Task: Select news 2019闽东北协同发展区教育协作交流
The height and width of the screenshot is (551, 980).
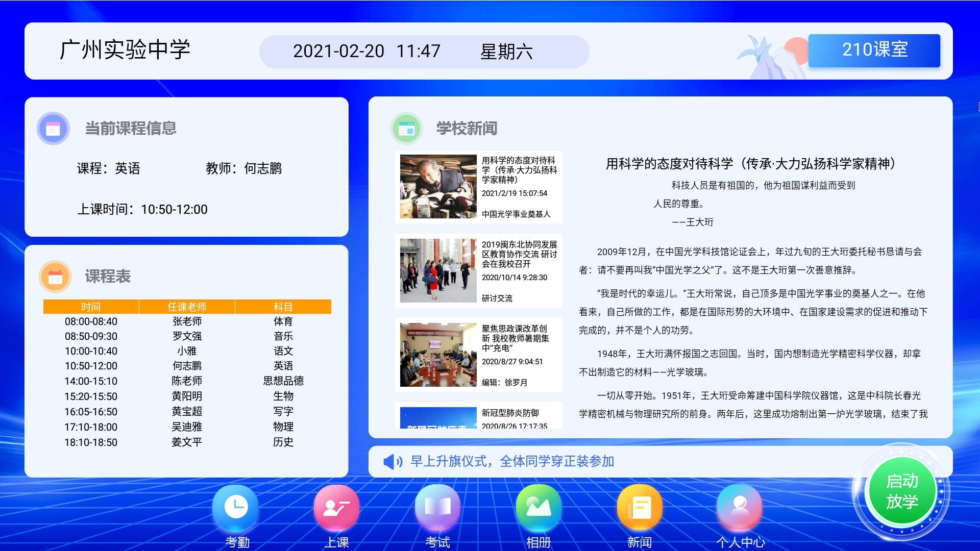Action: 520,254
